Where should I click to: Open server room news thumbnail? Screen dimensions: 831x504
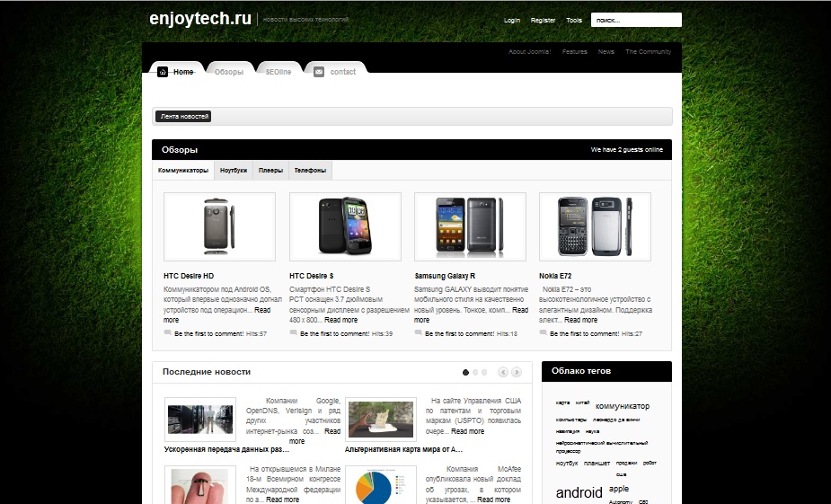[x=200, y=420]
